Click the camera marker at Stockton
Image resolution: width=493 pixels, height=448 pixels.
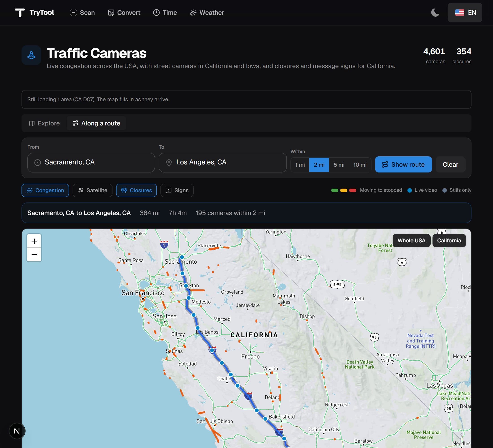pyautogui.click(x=186, y=286)
